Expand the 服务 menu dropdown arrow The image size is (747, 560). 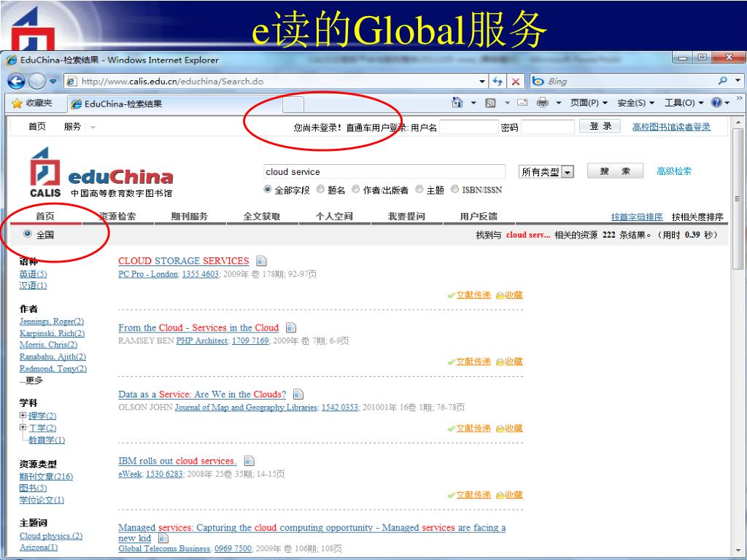pyautogui.click(x=93, y=128)
